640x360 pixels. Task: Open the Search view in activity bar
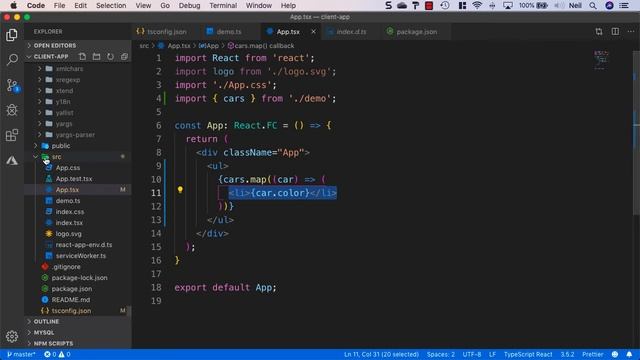[x=12, y=60]
